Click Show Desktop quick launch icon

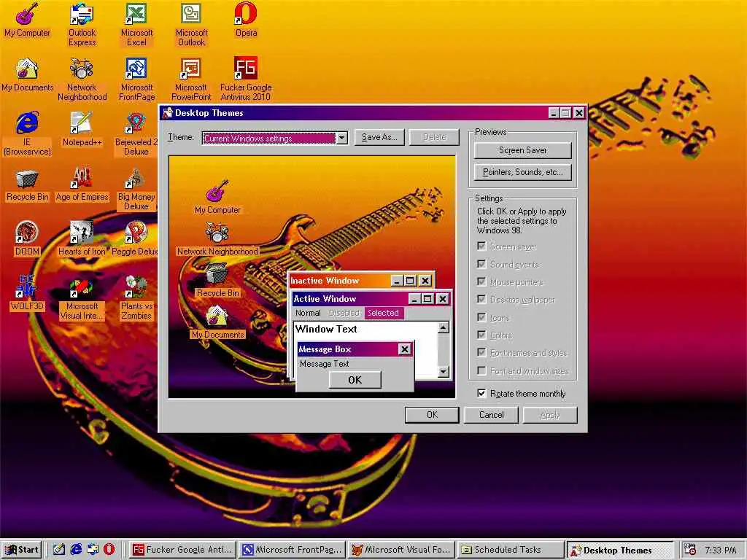coord(59,550)
